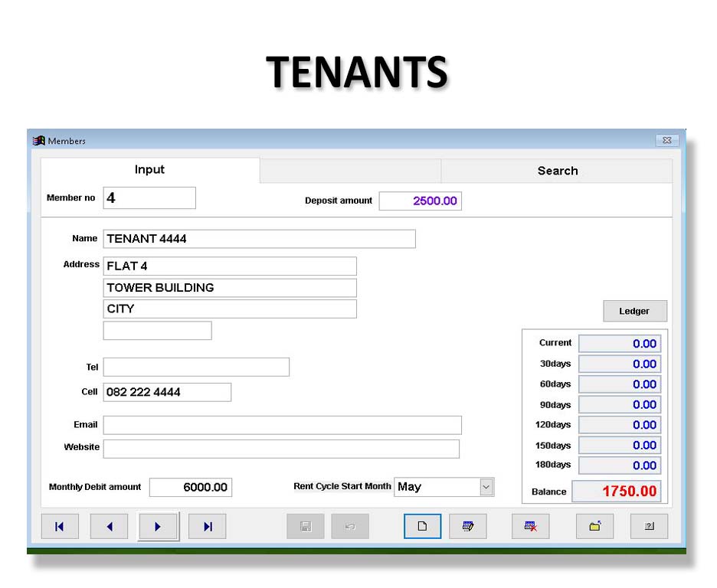
Task: Click the empty Email field
Action: coord(282,425)
